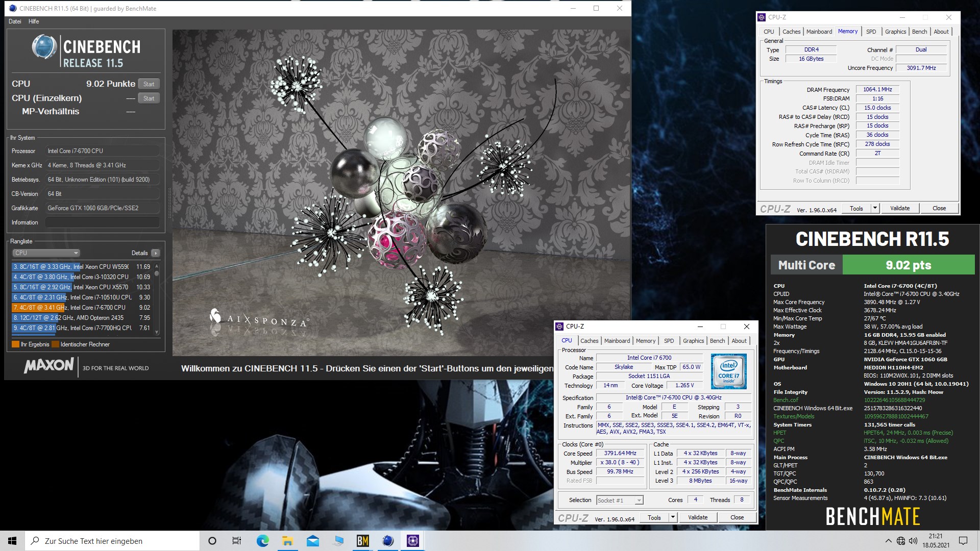Click Validate in the lower CPU-Z window
Screen dimensions: 980x551
point(698,518)
